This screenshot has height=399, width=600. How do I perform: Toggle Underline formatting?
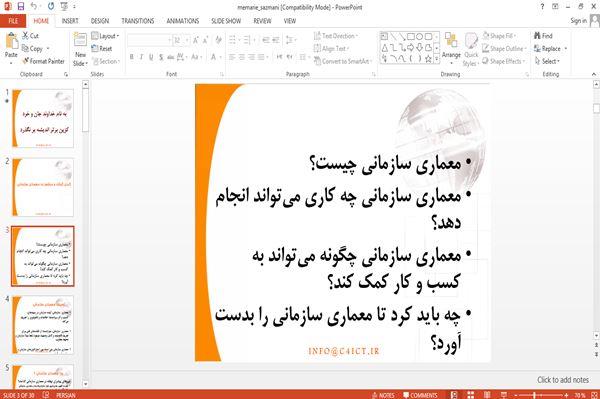151,57
